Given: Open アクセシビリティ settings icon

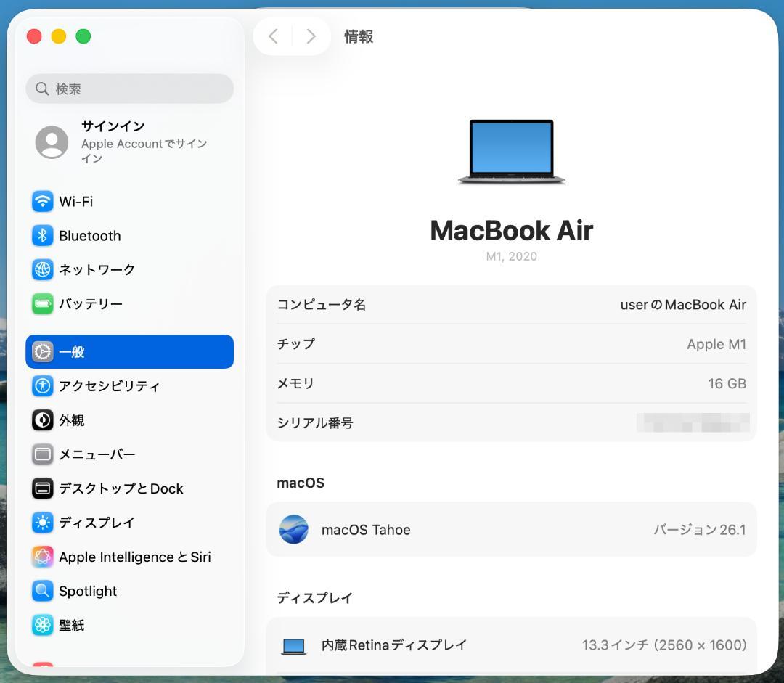Looking at the screenshot, I should (42, 386).
